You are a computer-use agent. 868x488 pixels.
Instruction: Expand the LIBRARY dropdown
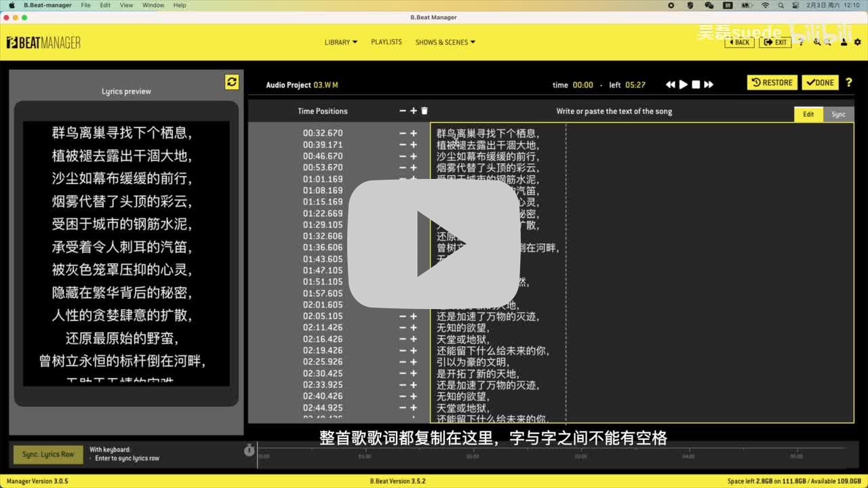tap(340, 42)
